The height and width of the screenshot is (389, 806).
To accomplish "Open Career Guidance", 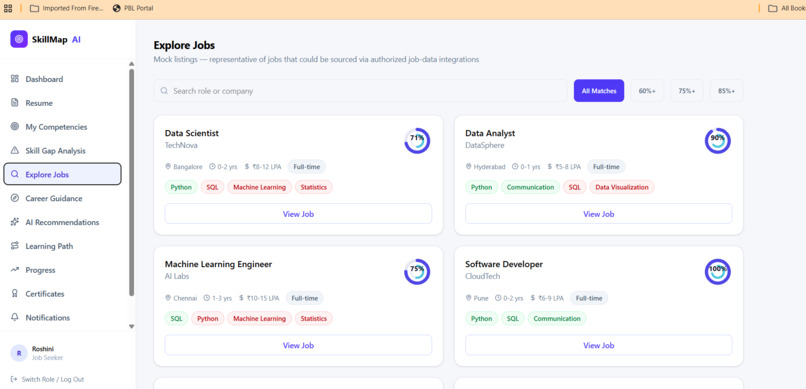I will click(x=63, y=198).
